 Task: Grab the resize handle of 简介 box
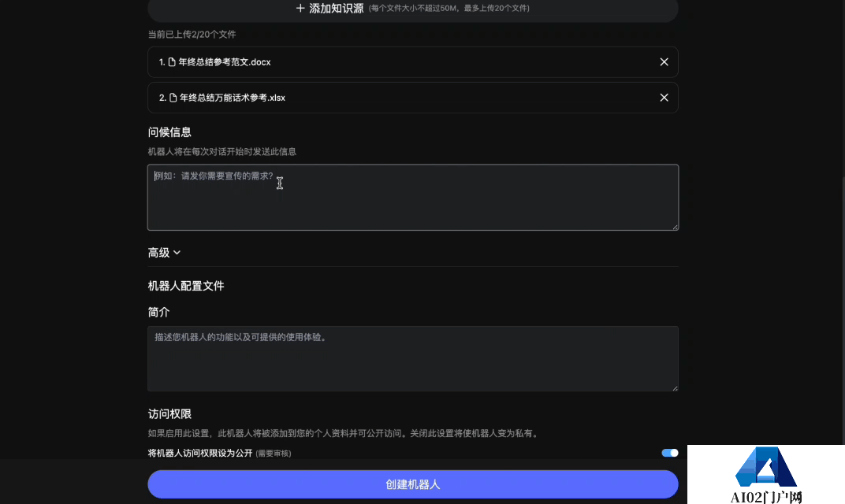coord(676,387)
